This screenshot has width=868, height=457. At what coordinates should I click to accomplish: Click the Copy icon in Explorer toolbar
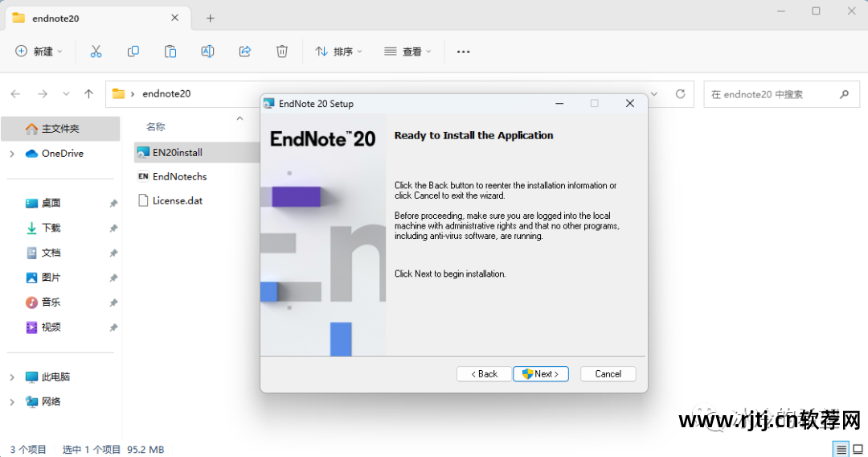[133, 51]
